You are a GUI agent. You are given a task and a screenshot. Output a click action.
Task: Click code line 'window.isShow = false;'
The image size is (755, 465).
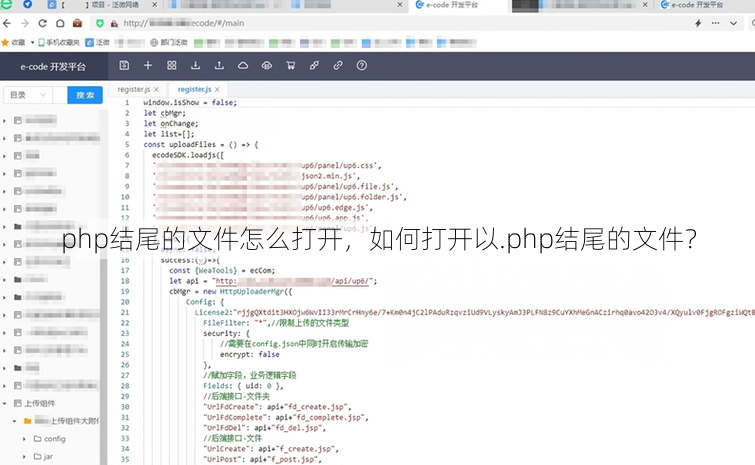pos(190,103)
